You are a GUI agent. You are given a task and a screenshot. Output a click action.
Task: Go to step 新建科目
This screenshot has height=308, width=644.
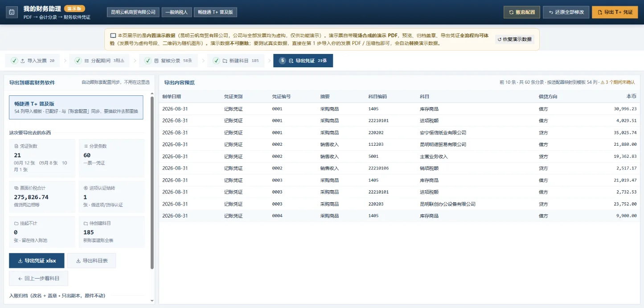236,61
